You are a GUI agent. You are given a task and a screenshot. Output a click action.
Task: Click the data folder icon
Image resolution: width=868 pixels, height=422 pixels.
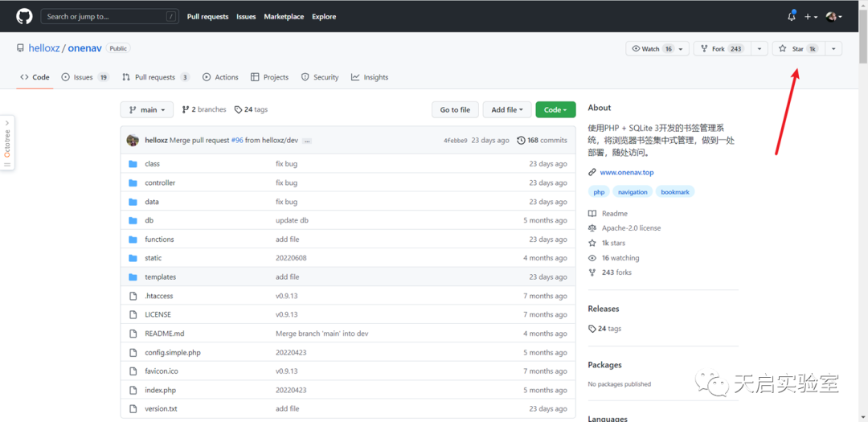(133, 202)
